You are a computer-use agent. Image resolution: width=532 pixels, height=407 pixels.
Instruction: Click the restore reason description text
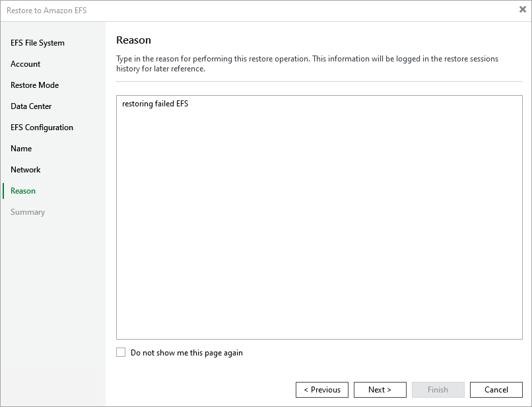[307, 63]
